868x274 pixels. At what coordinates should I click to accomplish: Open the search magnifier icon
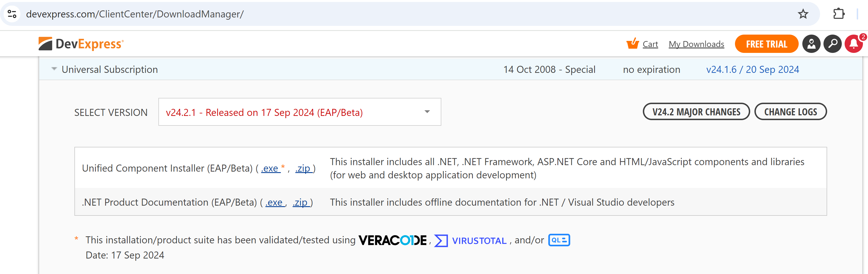832,44
